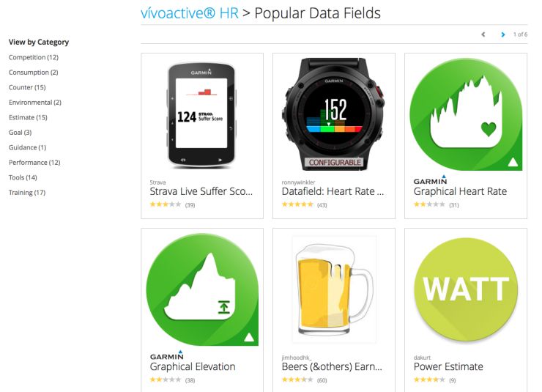Select the Competition (12) category

(34, 57)
